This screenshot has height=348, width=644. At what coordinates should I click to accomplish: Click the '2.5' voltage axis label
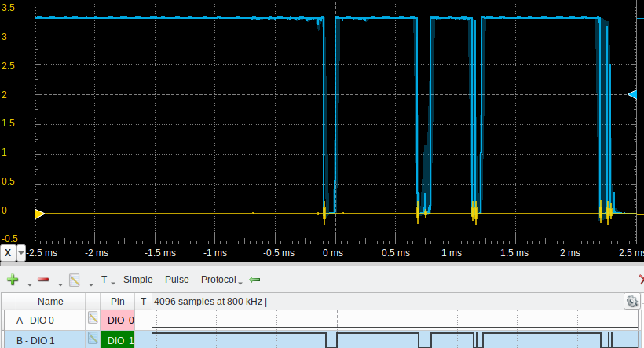(x=8, y=66)
